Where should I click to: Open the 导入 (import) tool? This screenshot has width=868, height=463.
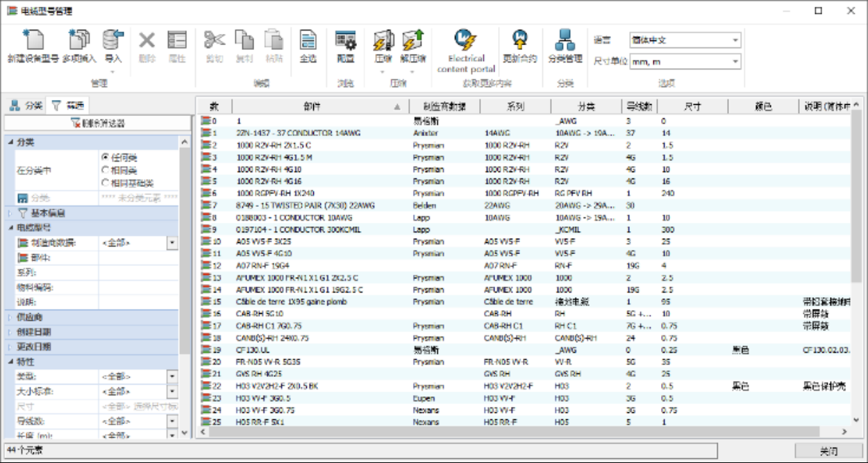[x=112, y=42]
